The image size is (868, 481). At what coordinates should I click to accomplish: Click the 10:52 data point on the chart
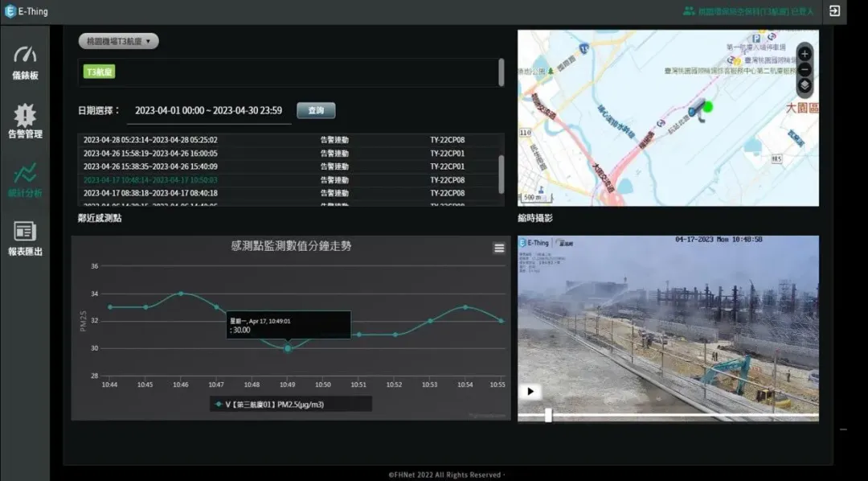pos(395,335)
